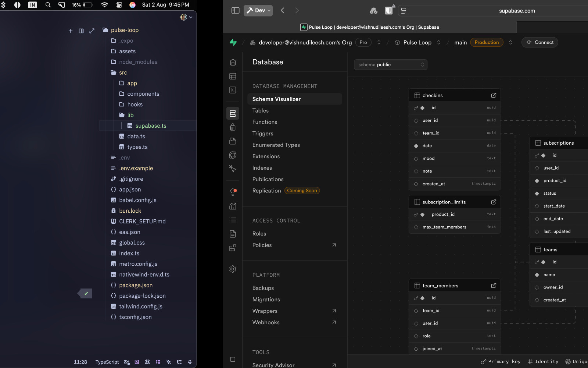588x368 pixels.
Task: Toggle Supabase sidebar collapse at bottom
Action: pyautogui.click(x=233, y=359)
